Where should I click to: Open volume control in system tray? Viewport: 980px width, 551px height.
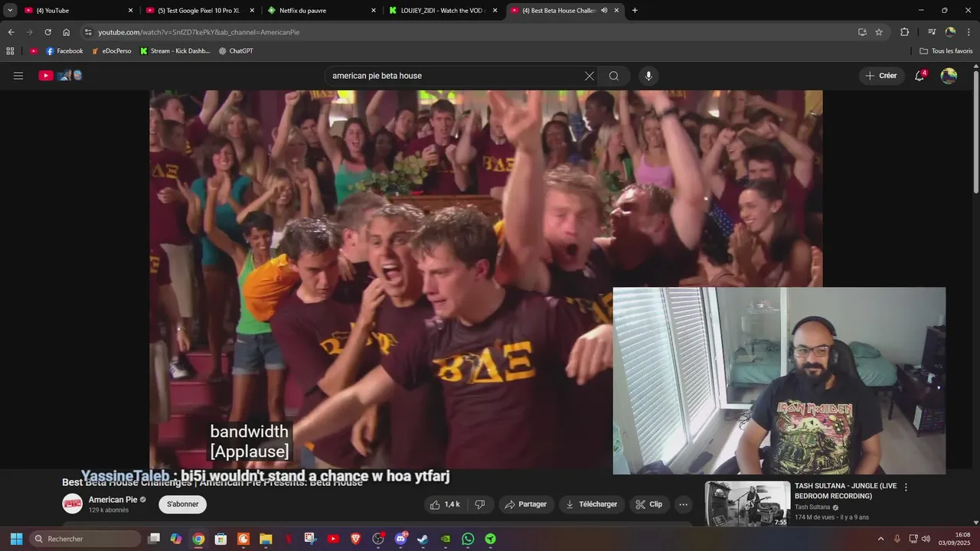pyautogui.click(x=926, y=539)
